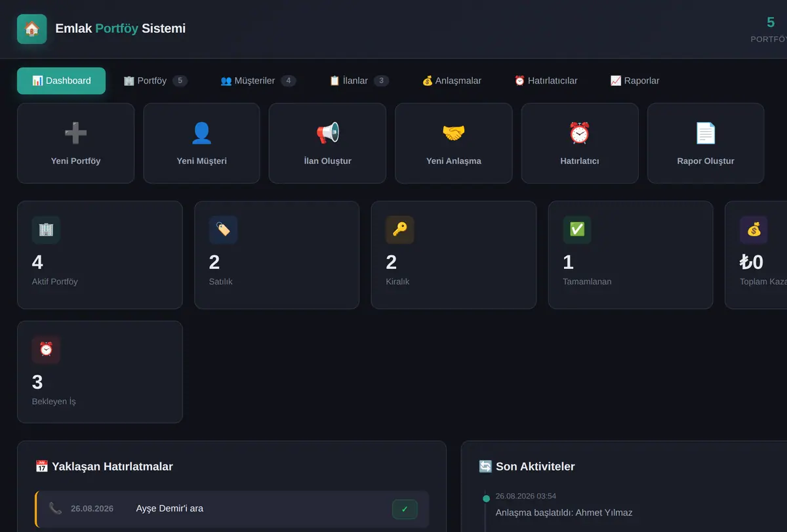
Task: Click the Hatırlatıcı quick action label
Action: (x=580, y=161)
